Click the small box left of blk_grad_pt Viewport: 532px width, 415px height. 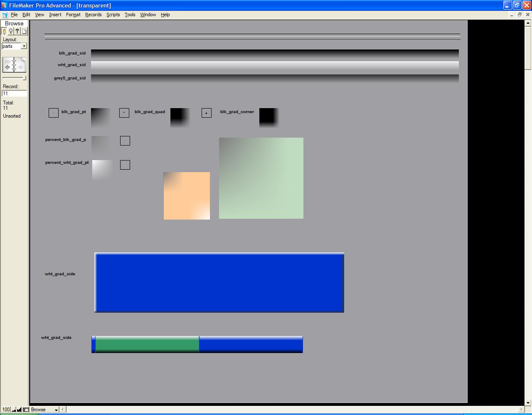54,113
